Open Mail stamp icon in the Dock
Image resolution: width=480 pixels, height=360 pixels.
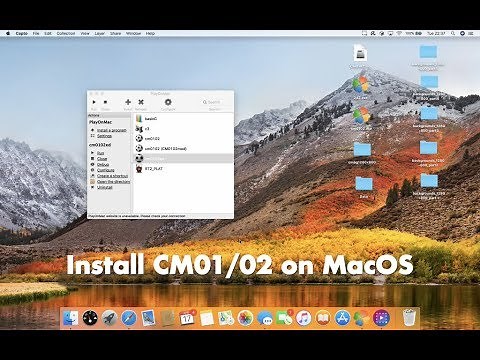tap(148, 318)
